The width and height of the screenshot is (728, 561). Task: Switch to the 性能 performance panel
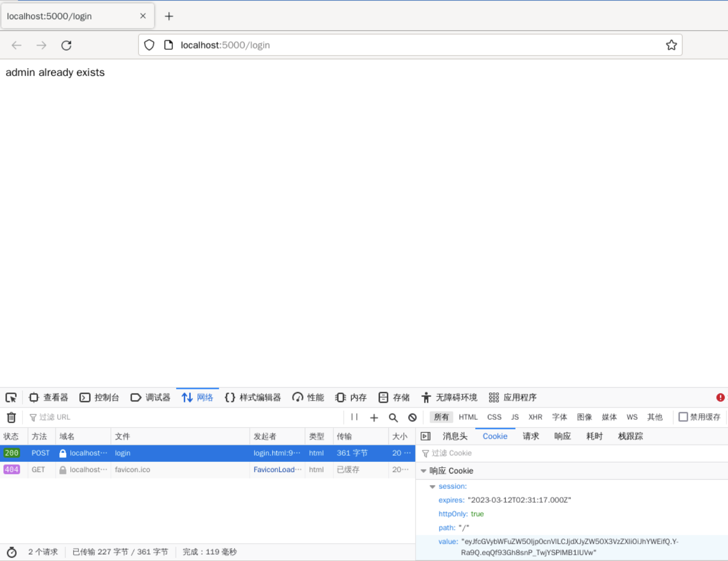308,397
